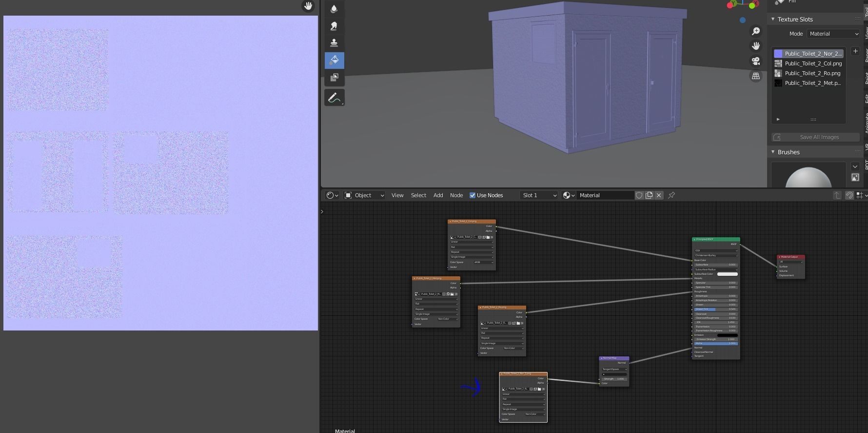Open GGX distribution dropdown on Principled BSDF
This screenshot has height=433, width=868.
[716, 250]
